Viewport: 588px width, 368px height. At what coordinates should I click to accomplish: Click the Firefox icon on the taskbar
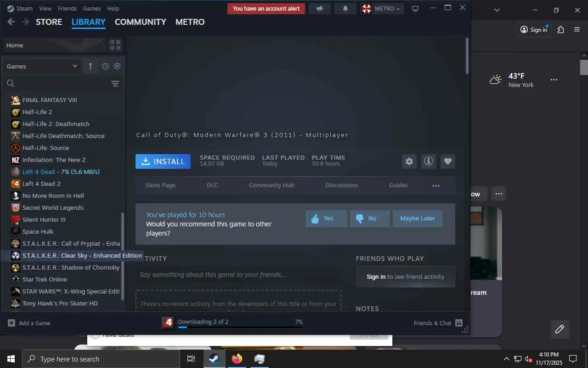[x=237, y=359]
